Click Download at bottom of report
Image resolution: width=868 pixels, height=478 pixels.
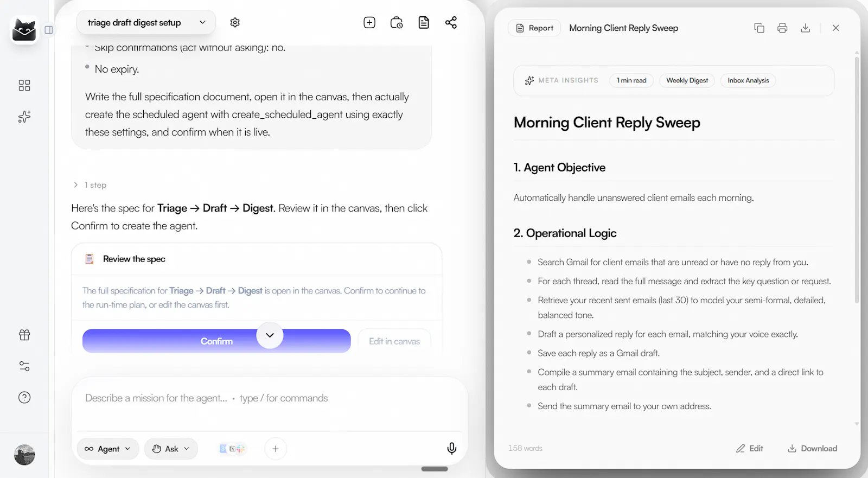(812, 448)
